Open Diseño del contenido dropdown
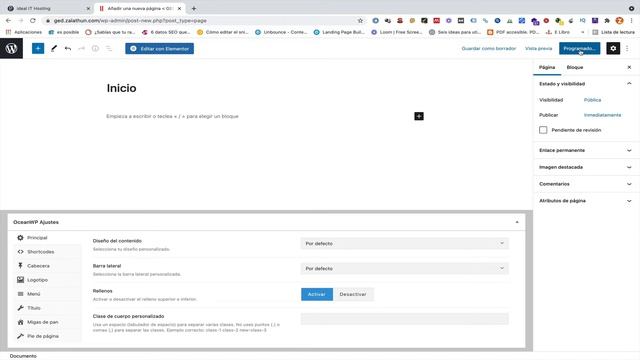This screenshot has width=640, height=360. tap(404, 243)
